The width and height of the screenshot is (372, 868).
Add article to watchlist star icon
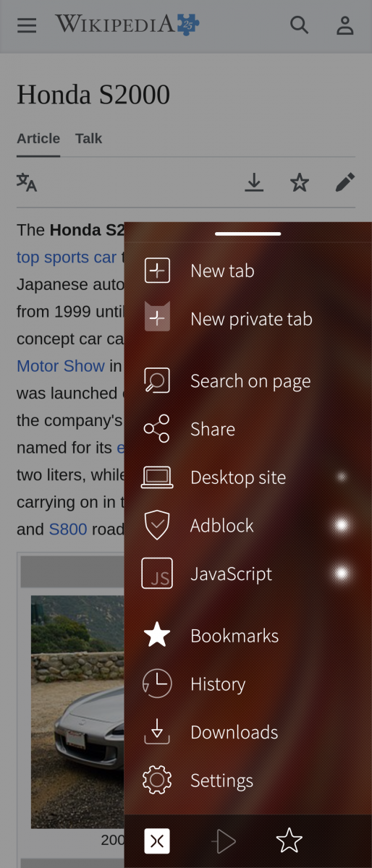click(300, 183)
